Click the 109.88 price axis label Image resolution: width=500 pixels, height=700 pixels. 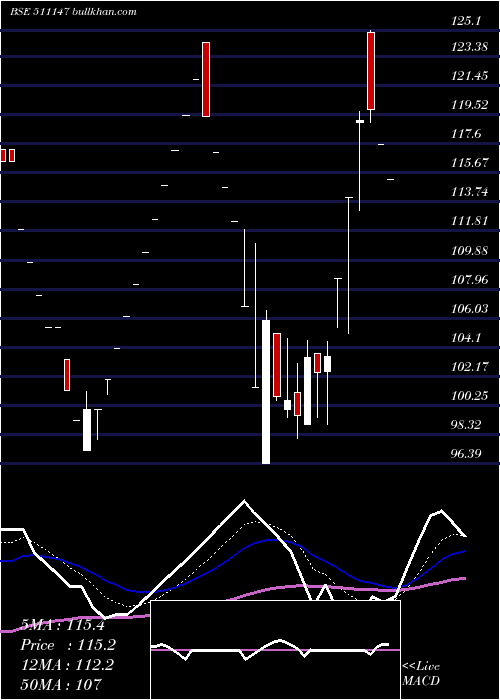469,250
